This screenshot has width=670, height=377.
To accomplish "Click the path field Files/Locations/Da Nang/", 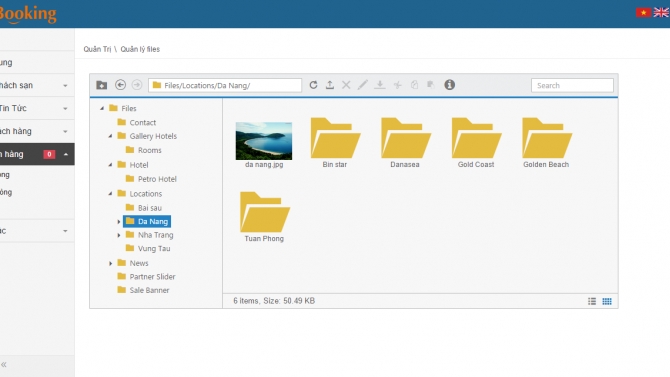I will click(x=225, y=85).
